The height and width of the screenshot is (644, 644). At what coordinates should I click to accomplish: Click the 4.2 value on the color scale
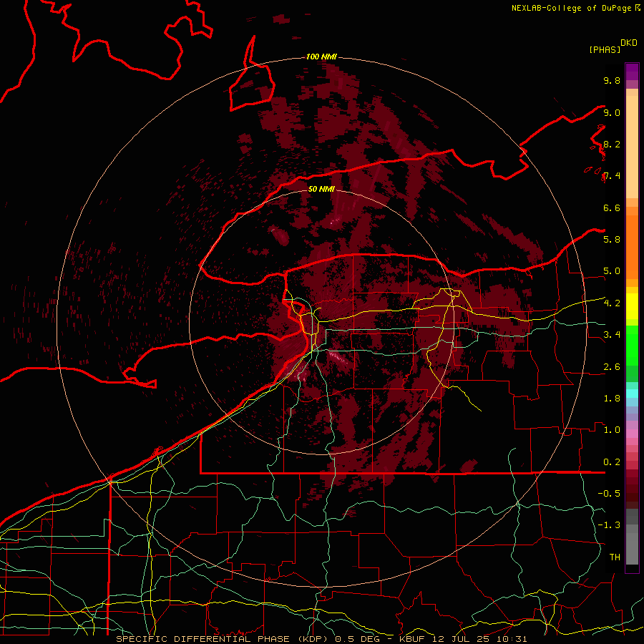tap(612, 303)
